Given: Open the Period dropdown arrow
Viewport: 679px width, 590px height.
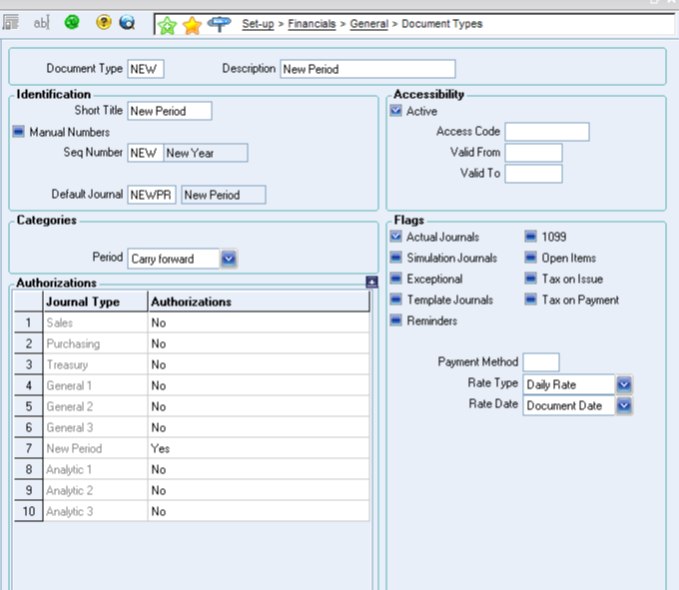Looking at the screenshot, I should [x=229, y=259].
